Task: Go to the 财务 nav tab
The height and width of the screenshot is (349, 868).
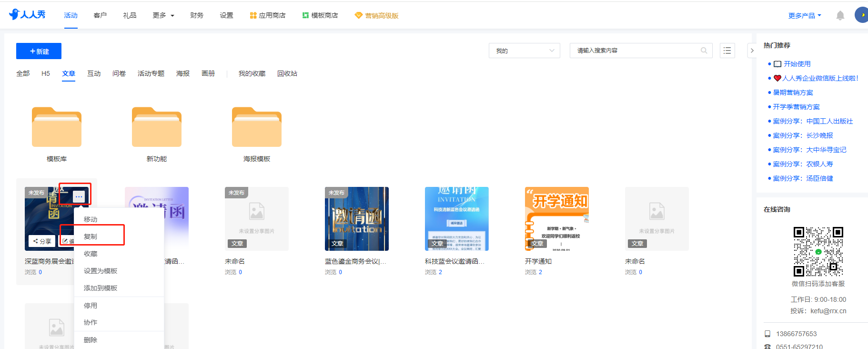Action: 197,16
